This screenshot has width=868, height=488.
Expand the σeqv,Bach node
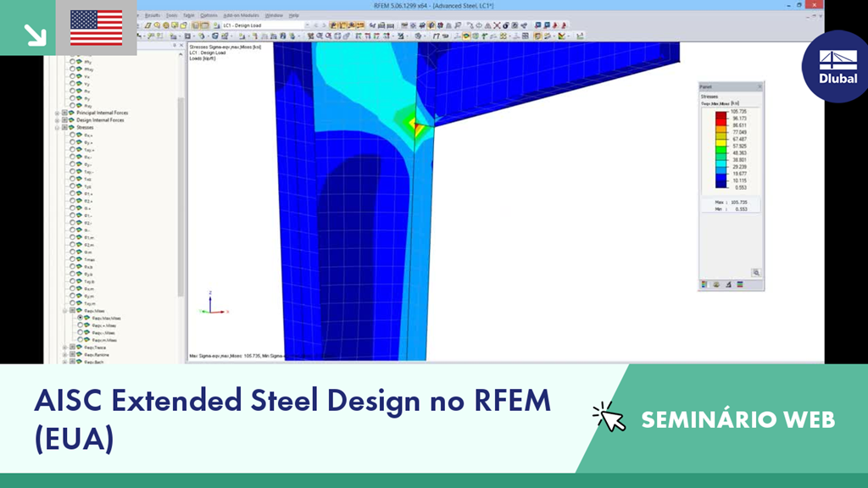click(65, 362)
